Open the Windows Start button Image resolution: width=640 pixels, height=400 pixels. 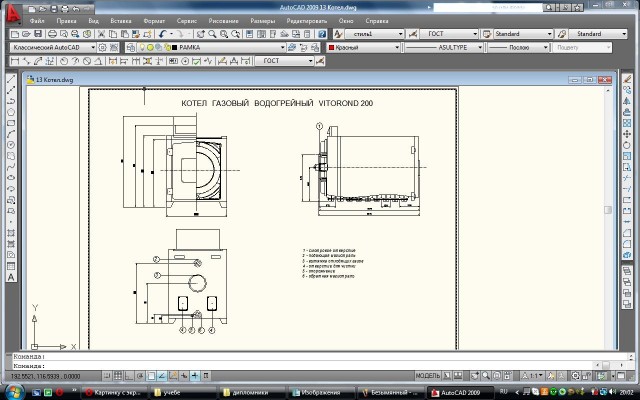coord(15,392)
